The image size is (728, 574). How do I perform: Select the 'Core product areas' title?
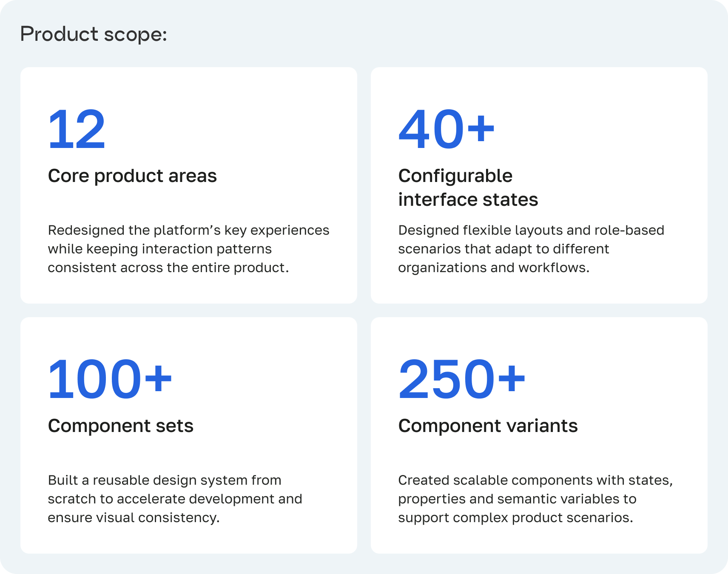pos(132,176)
